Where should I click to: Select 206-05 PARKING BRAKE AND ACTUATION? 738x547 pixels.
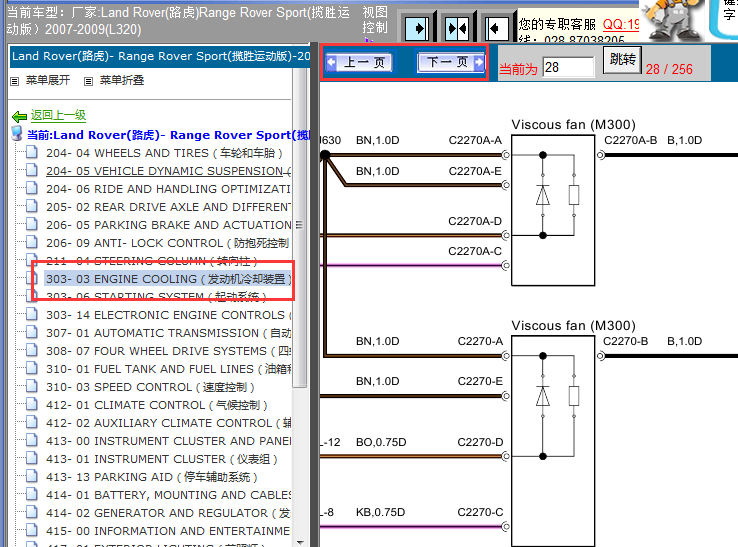pos(168,225)
